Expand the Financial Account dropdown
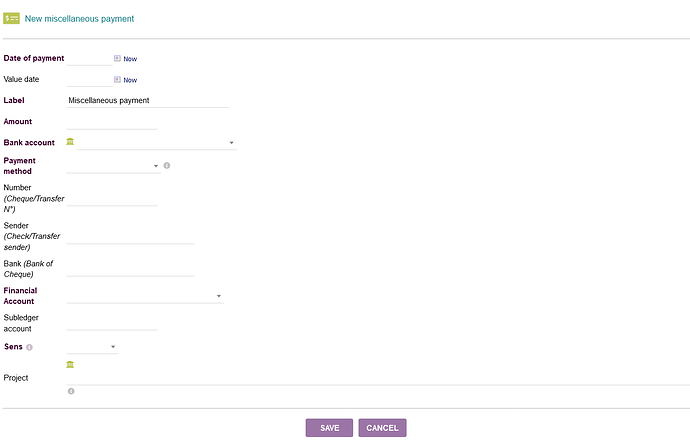Screen dimensions: 690x445 click(x=144, y=296)
